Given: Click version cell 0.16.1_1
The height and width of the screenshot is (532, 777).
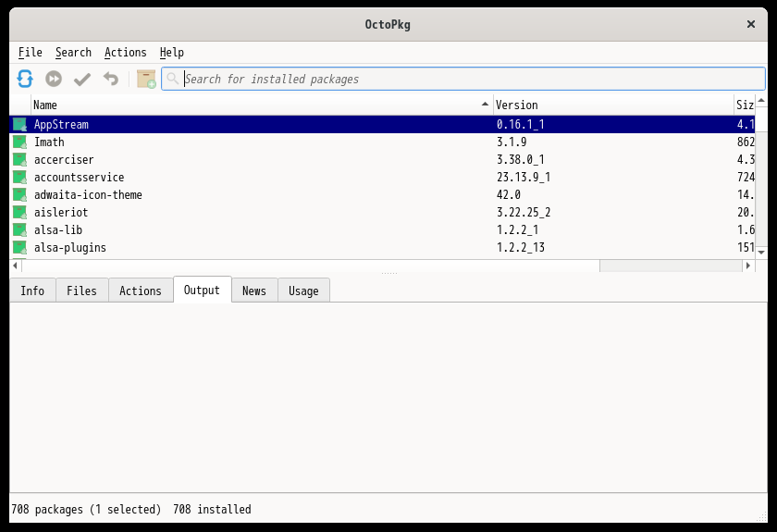Looking at the screenshot, I should [520, 125].
